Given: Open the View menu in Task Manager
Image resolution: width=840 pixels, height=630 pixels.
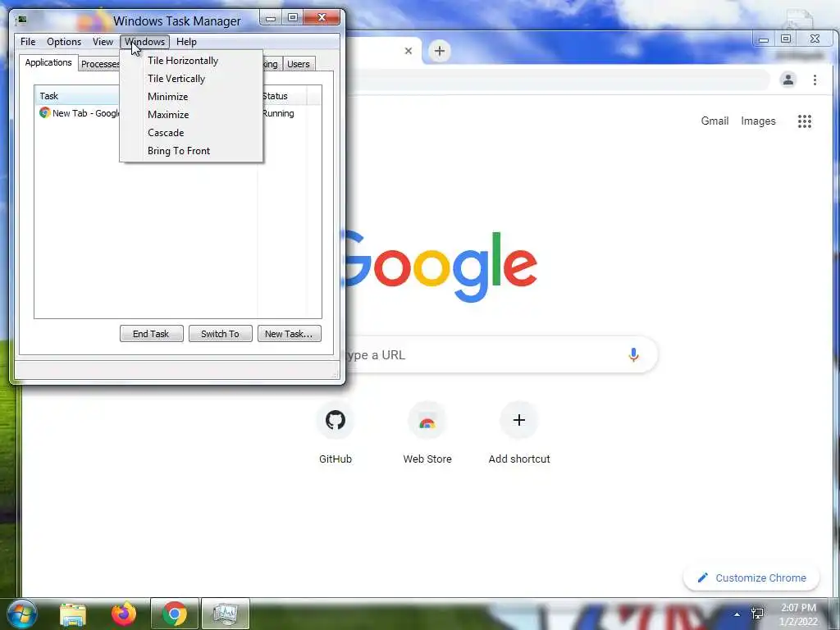Looking at the screenshot, I should point(103,42).
